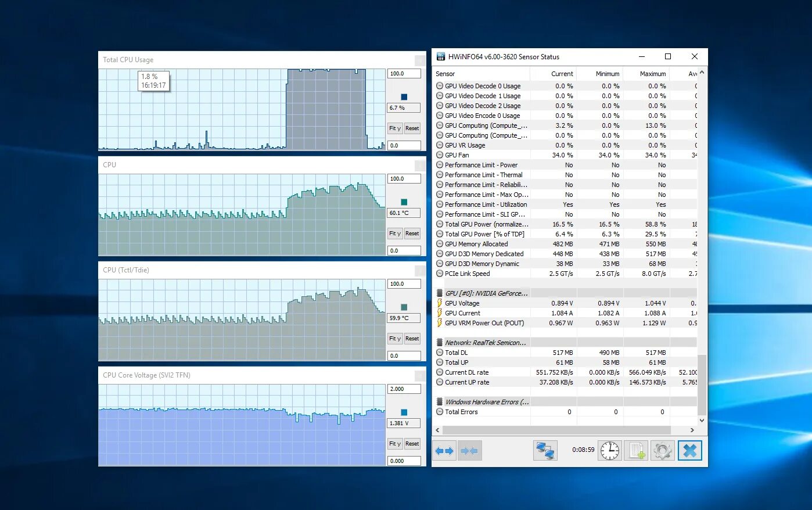Click the round sensor icon beside Total DL
Screen dimensions: 812x510
point(440,353)
